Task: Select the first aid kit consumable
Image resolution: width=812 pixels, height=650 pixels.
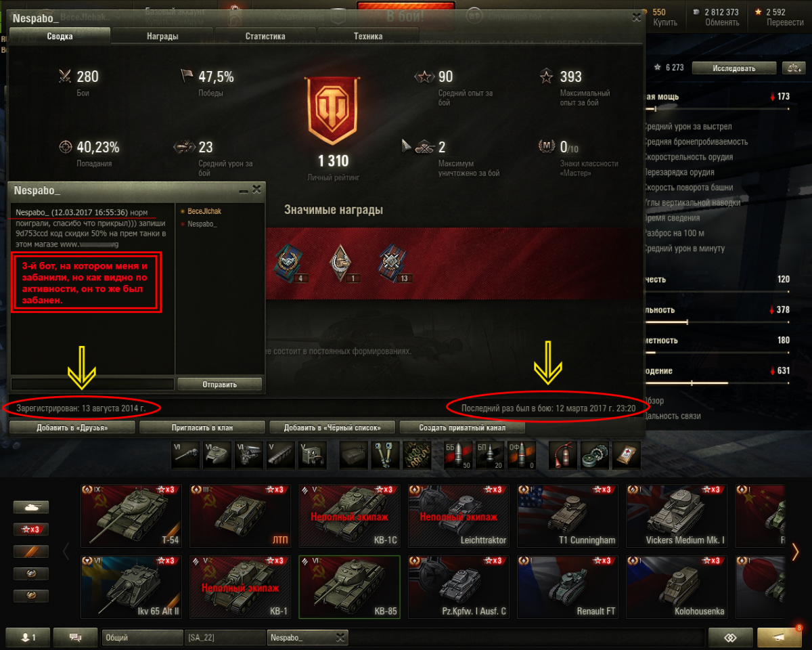Action: click(627, 455)
